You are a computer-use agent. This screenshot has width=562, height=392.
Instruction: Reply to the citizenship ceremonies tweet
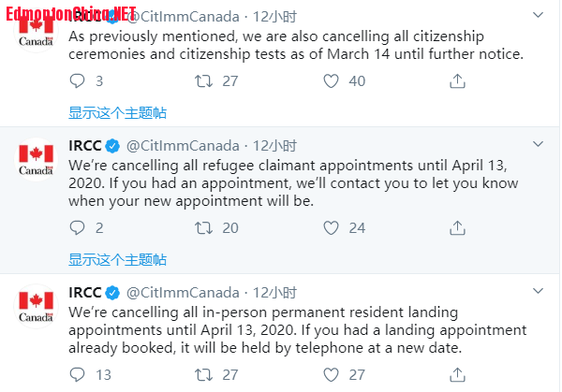click(x=77, y=80)
